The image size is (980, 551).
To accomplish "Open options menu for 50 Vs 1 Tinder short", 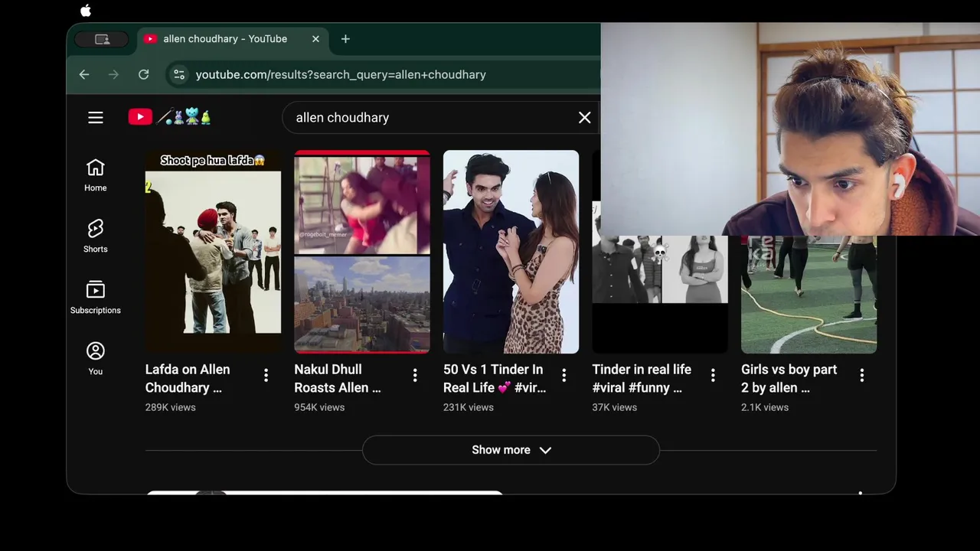I will [x=563, y=375].
